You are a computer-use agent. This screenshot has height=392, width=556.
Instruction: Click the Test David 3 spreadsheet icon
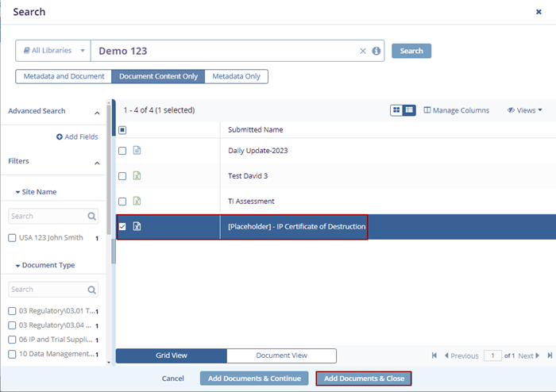coord(137,176)
